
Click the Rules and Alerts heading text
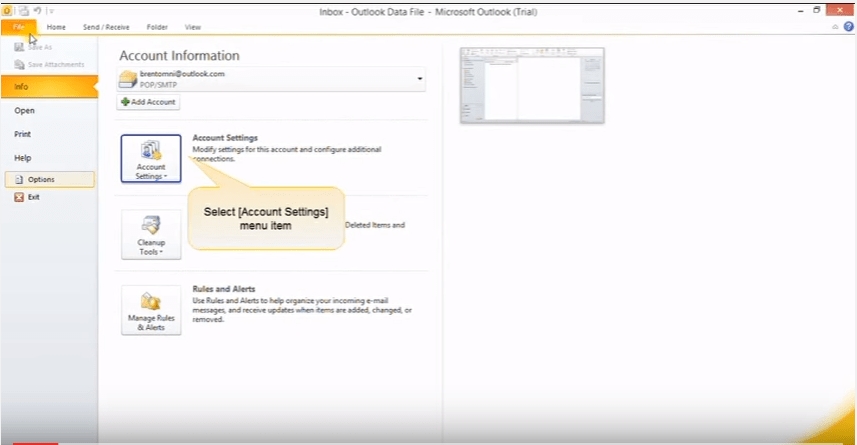coord(224,289)
